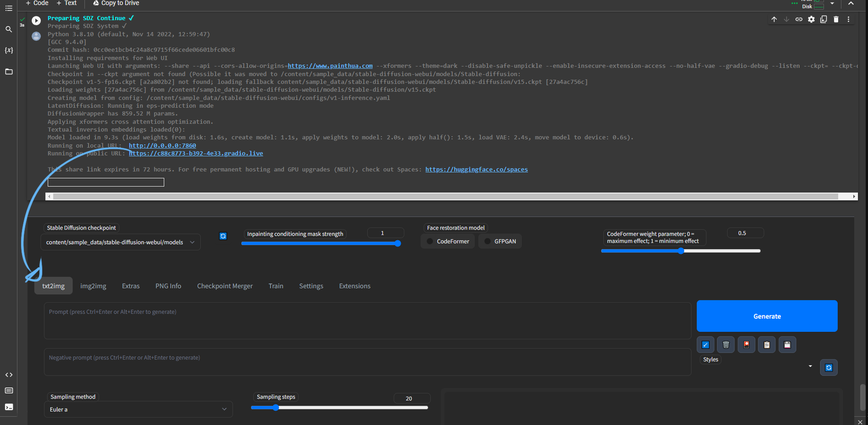
Task: Enable the run cell checkmark status
Action: click(x=22, y=19)
